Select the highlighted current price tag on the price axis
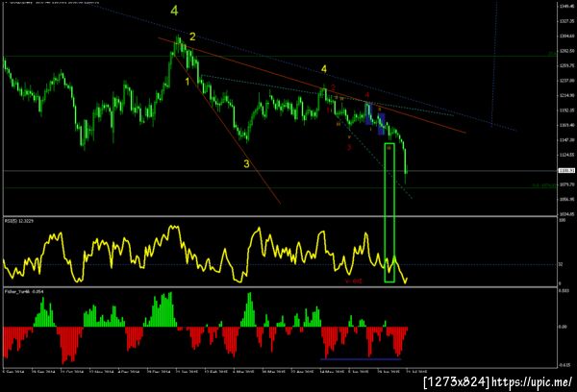 pyautogui.click(x=566, y=171)
